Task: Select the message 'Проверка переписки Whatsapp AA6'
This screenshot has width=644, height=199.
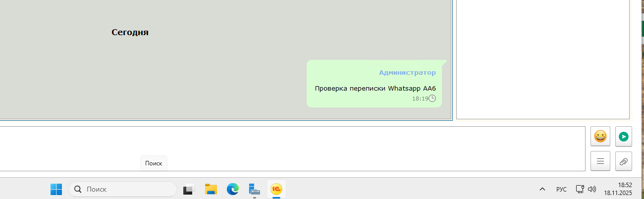Action: 375,89
